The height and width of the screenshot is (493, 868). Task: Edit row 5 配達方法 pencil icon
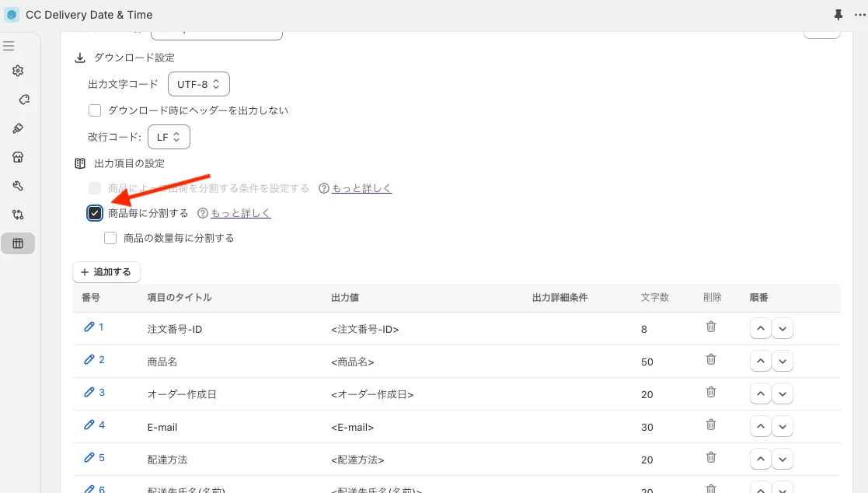[x=89, y=458]
